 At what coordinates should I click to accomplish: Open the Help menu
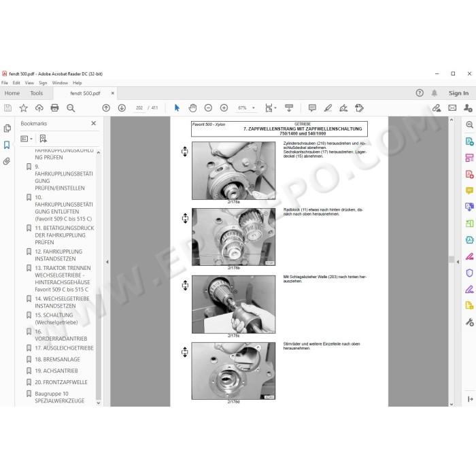[77, 82]
